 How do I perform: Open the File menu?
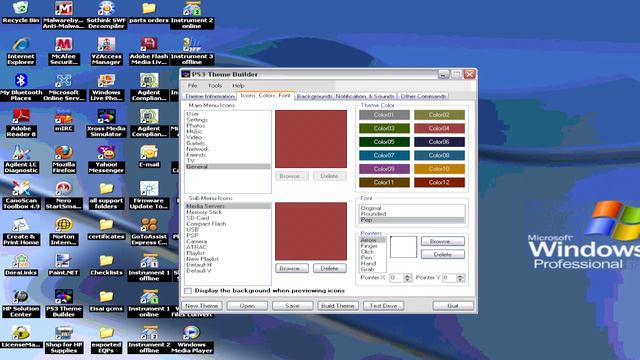[x=192, y=86]
